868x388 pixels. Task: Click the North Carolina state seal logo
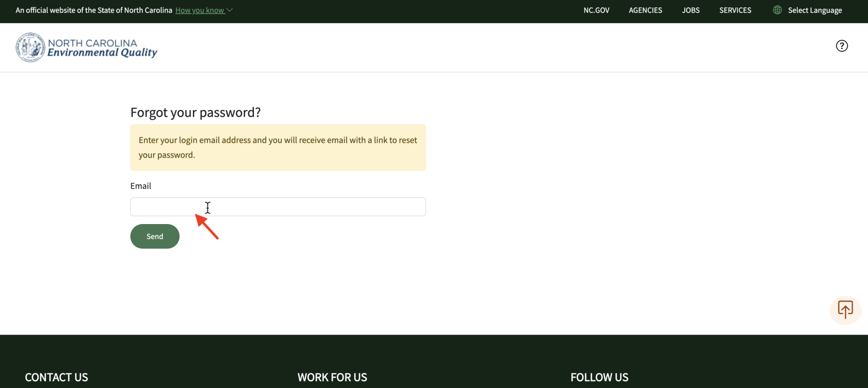(30, 48)
